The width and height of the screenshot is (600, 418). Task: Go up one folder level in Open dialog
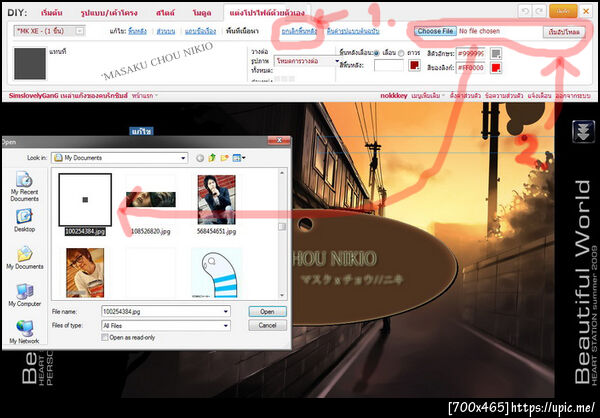point(212,157)
